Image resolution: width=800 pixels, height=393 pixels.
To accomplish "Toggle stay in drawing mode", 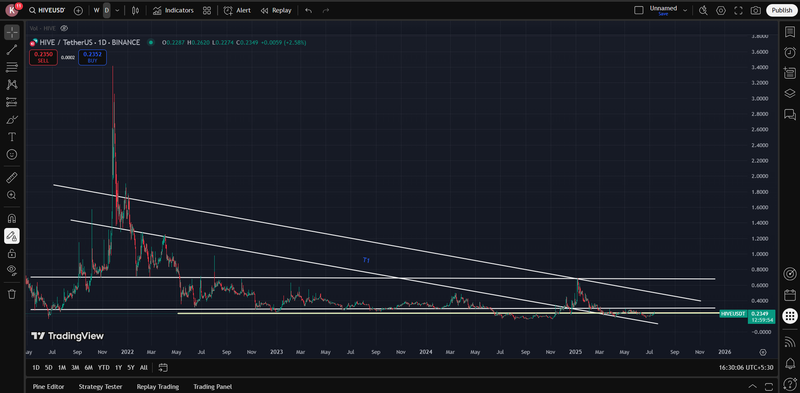I will 12,236.
